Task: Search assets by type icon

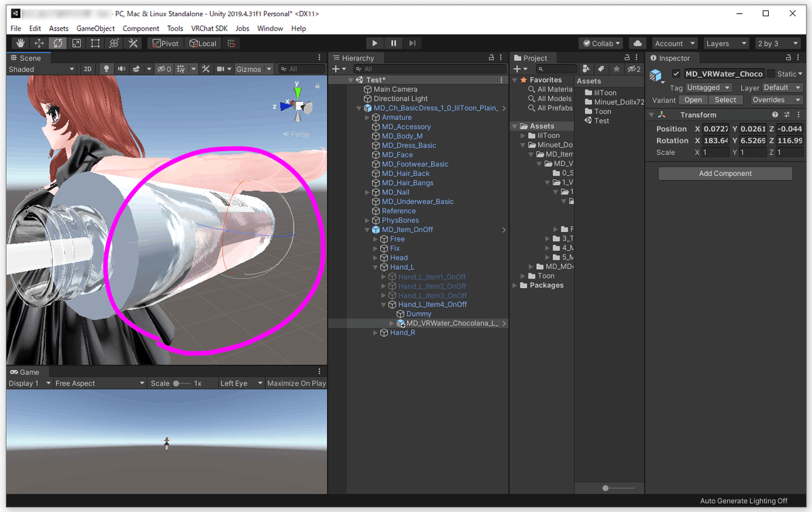Action: coord(586,69)
